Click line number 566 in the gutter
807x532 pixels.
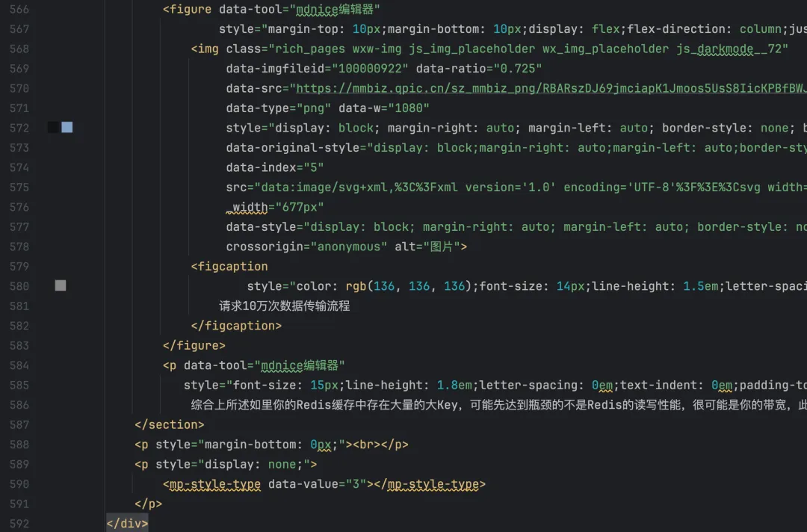(19, 9)
